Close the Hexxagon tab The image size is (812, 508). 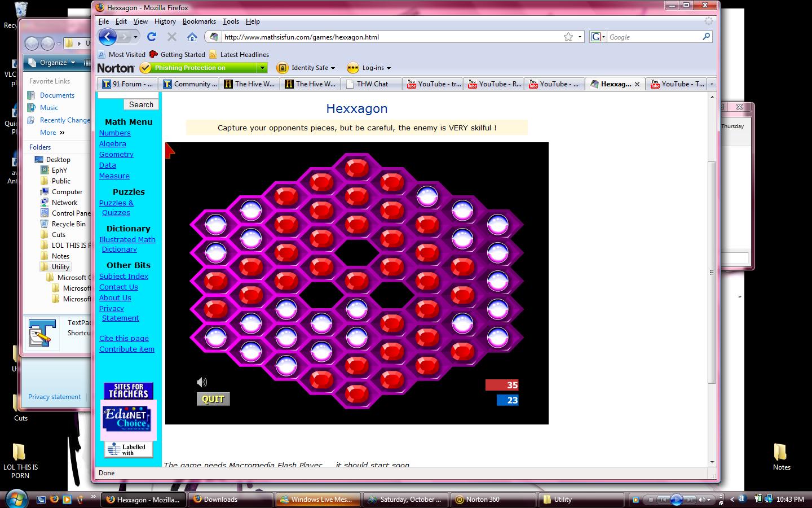point(637,84)
